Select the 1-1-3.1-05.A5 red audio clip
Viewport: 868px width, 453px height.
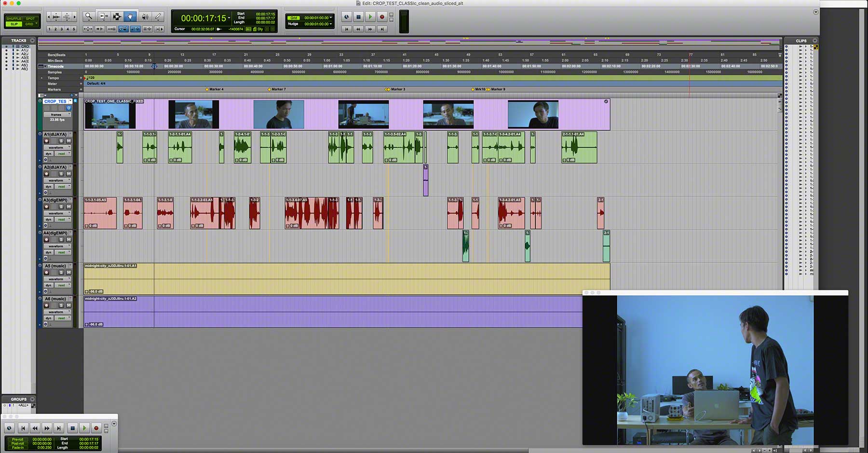100,213
